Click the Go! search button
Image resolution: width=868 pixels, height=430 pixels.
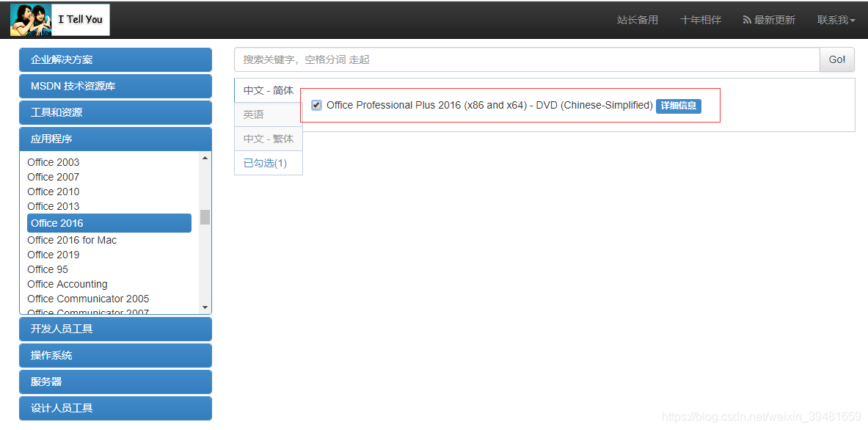tap(837, 59)
